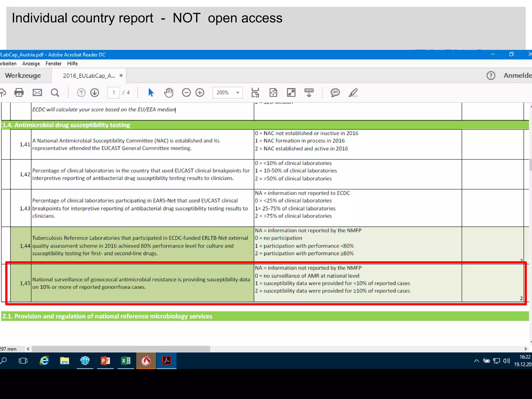Activate the Selection arrow tool
The width and height of the screenshot is (532, 399).
(151, 92)
